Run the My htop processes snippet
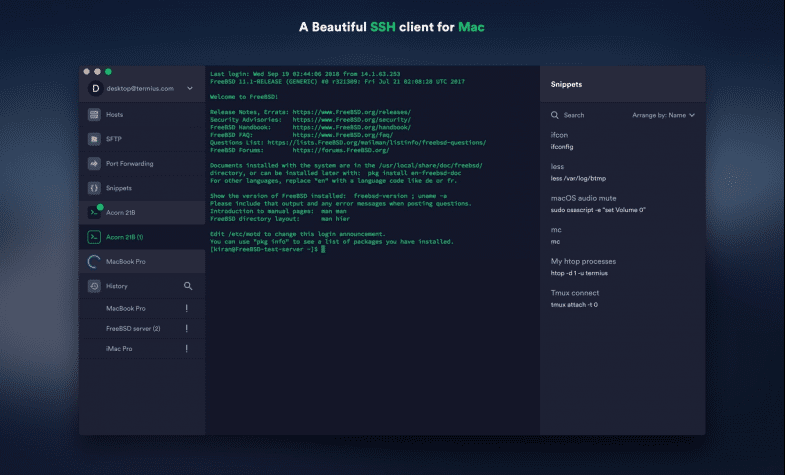The height and width of the screenshot is (475, 785). [x=623, y=267]
